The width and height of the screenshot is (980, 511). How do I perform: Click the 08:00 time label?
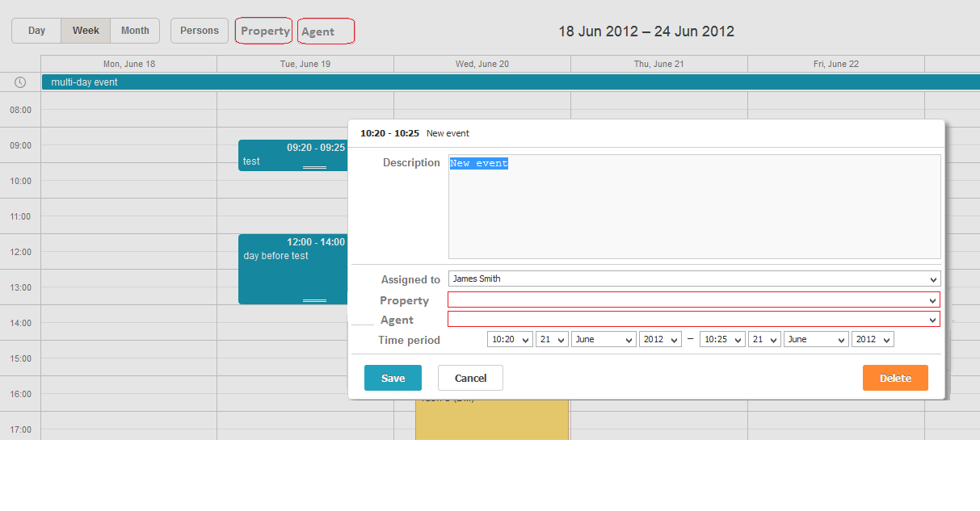click(x=20, y=110)
